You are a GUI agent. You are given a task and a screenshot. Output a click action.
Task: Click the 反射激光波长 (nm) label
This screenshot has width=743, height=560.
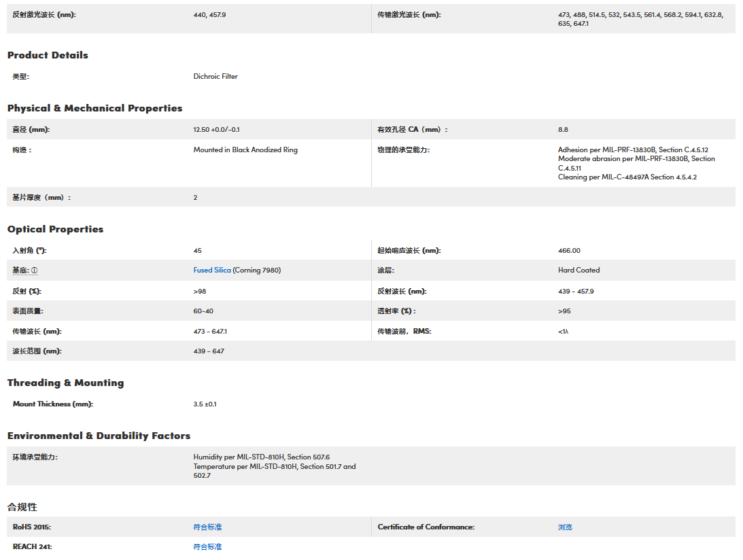point(44,14)
